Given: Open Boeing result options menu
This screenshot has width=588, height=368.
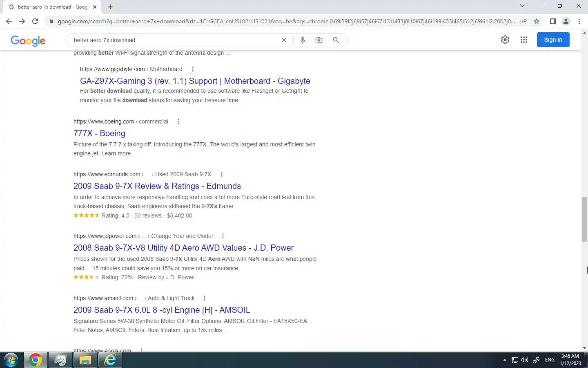Looking at the screenshot, I should pos(178,121).
